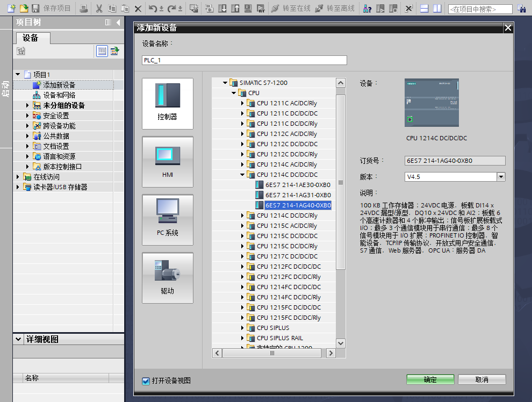The height and width of the screenshot is (402, 532).
Task: Select the HMI device category icon
Action: (x=167, y=161)
